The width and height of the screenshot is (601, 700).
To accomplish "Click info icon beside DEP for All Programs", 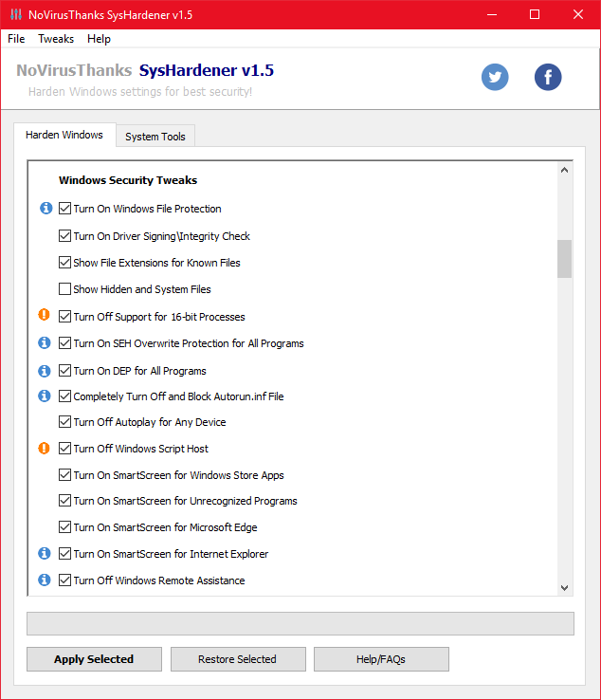I will pos(45,371).
